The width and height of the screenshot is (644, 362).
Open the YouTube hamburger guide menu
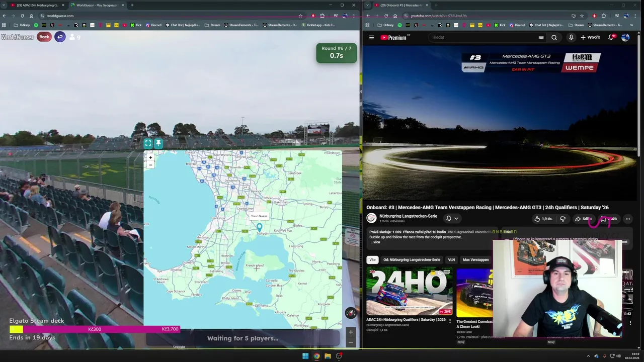pos(371,37)
